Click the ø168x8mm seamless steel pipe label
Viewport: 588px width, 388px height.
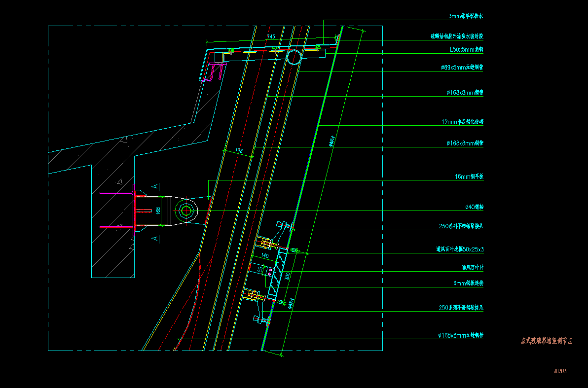click(460, 335)
